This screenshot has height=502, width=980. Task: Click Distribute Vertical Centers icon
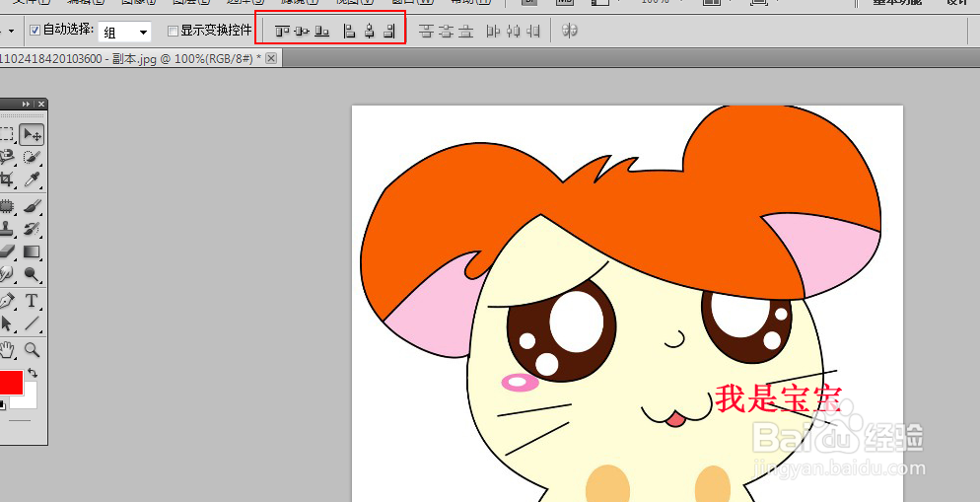coord(446,31)
